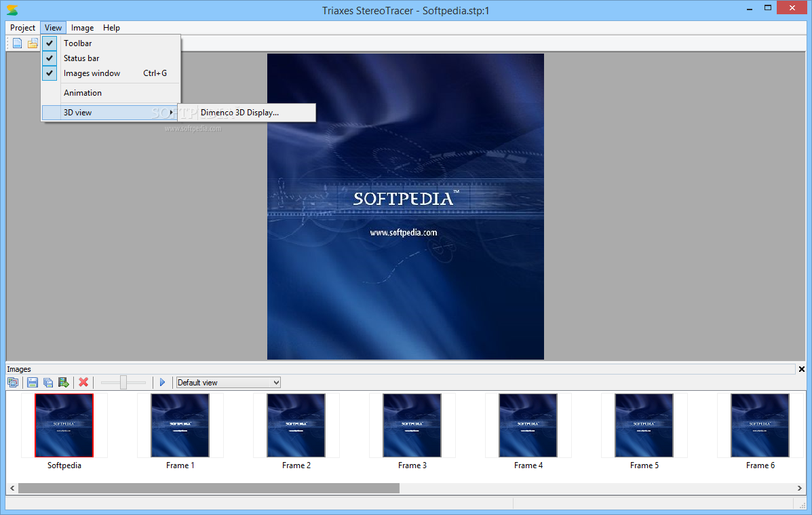Toggle the Toolbar checkmark option

(x=111, y=43)
